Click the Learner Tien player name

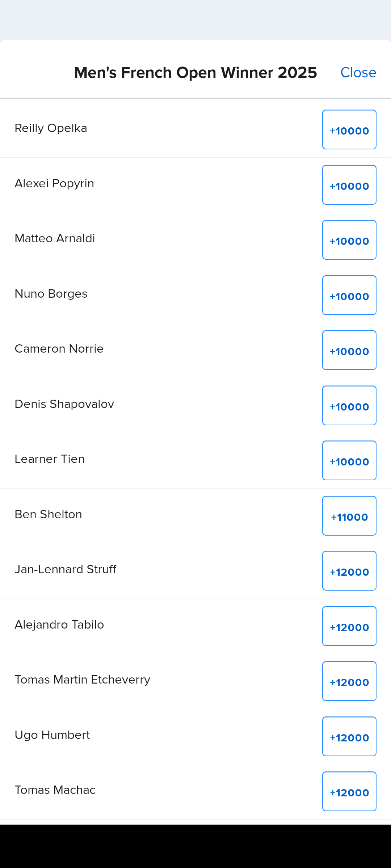tap(50, 459)
